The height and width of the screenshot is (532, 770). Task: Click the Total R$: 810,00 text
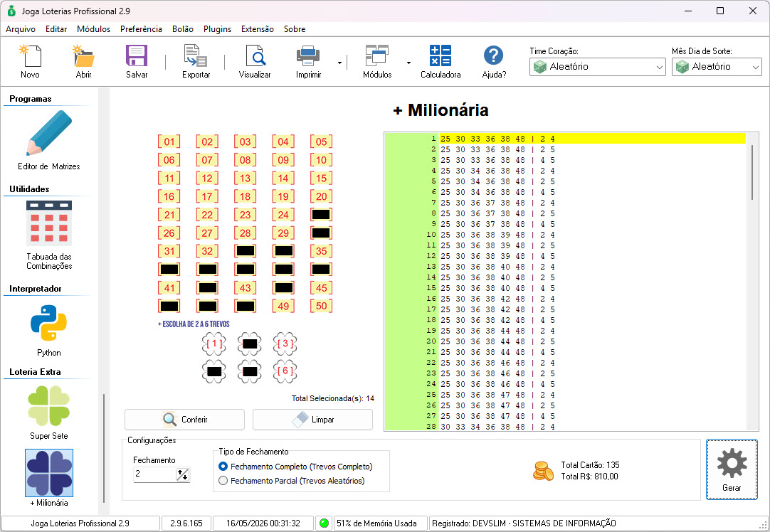pyautogui.click(x=589, y=477)
